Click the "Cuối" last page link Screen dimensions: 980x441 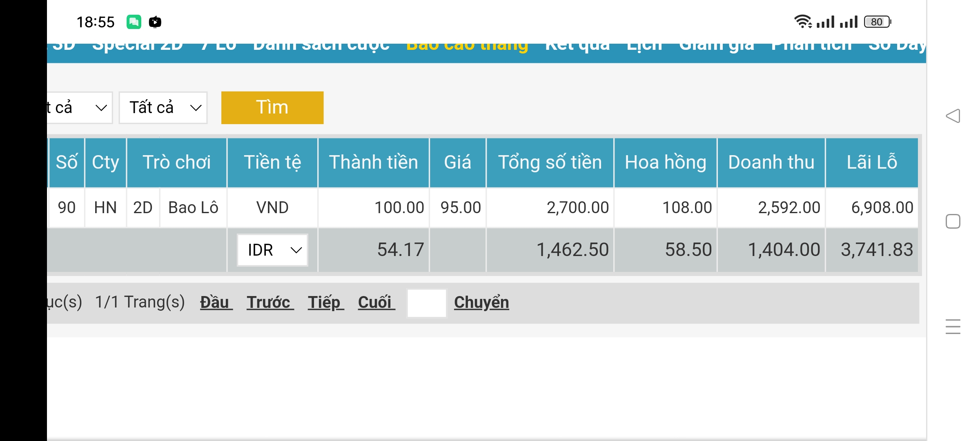coord(376,303)
